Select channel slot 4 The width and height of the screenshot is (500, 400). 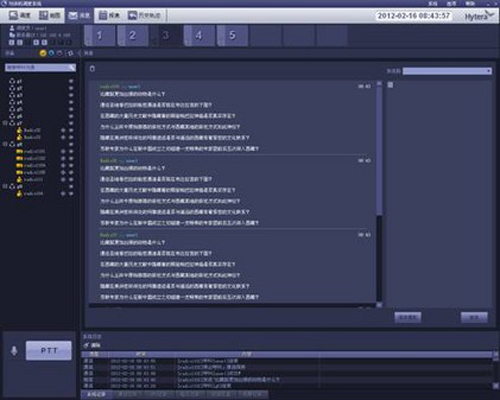[199, 35]
